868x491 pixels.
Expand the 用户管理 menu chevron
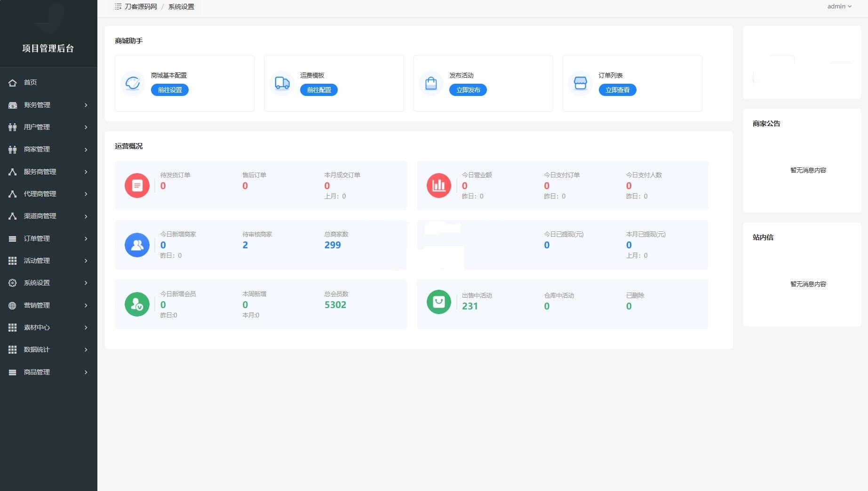tap(86, 127)
